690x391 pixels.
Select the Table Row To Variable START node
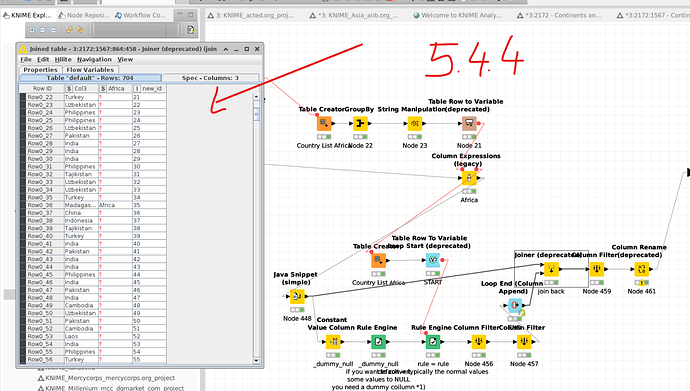pyautogui.click(x=433, y=260)
